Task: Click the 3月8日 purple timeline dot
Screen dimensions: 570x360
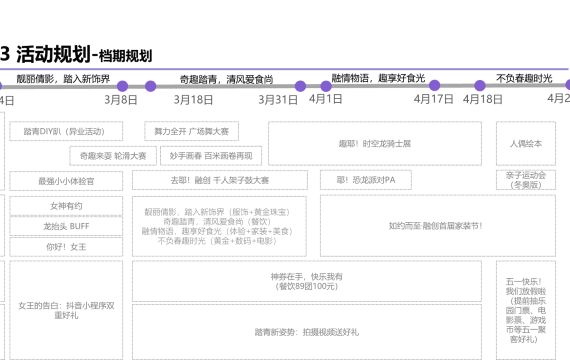Action: 123,86
